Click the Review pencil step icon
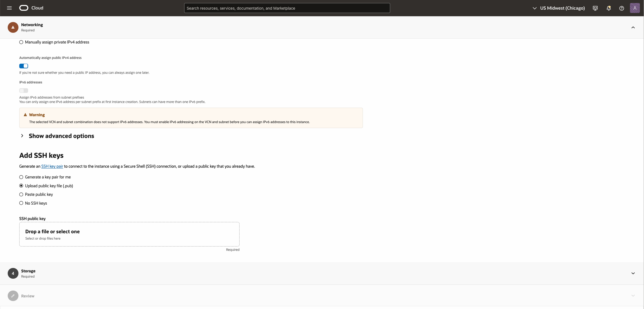Image resolution: width=644 pixels, height=309 pixels. pos(13,296)
